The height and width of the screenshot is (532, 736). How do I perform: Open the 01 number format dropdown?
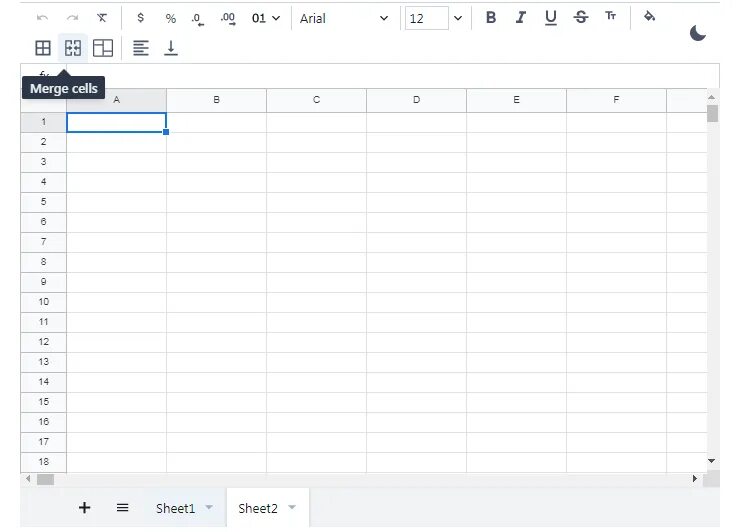266,18
